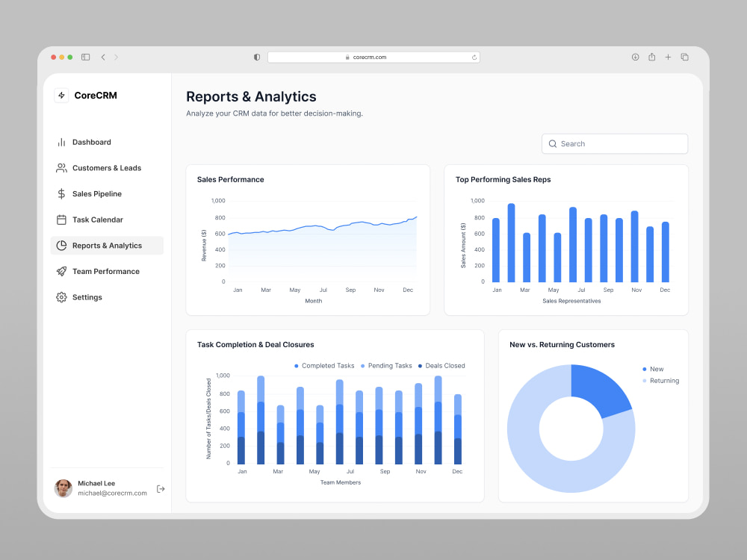The width and height of the screenshot is (747, 560).
Task: Navigate to Team Performance
Action: [x=107, y=272]
